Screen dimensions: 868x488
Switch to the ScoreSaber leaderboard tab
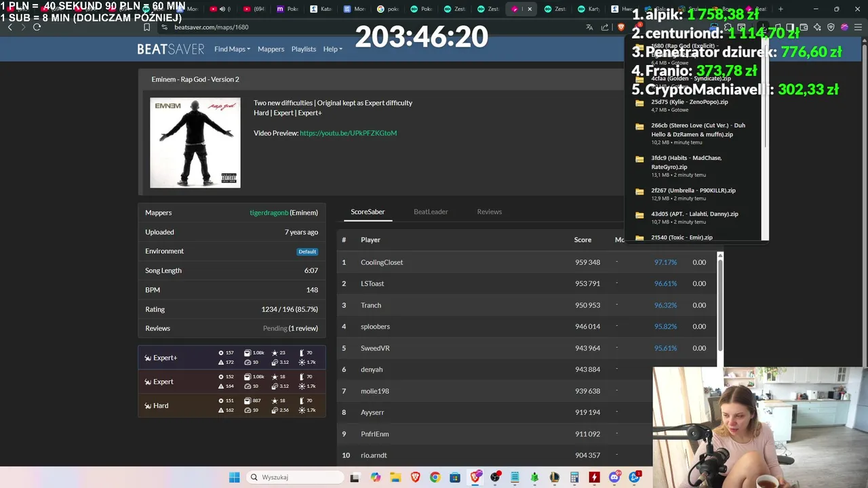368,211
